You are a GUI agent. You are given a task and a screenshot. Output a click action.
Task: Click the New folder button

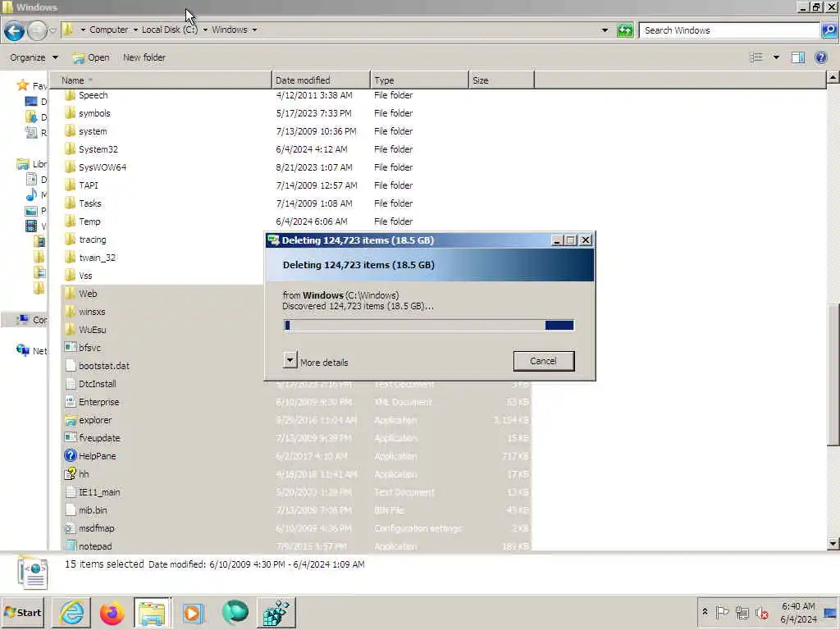144,57
